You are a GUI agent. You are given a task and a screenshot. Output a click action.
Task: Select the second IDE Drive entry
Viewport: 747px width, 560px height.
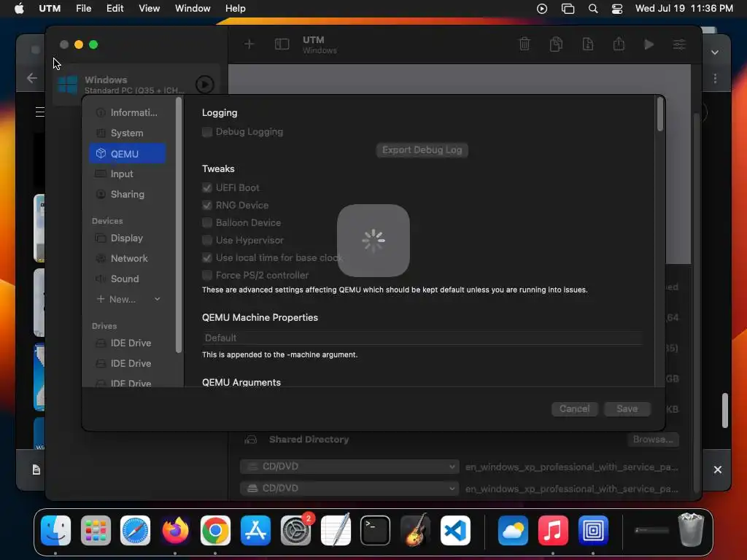127,364
